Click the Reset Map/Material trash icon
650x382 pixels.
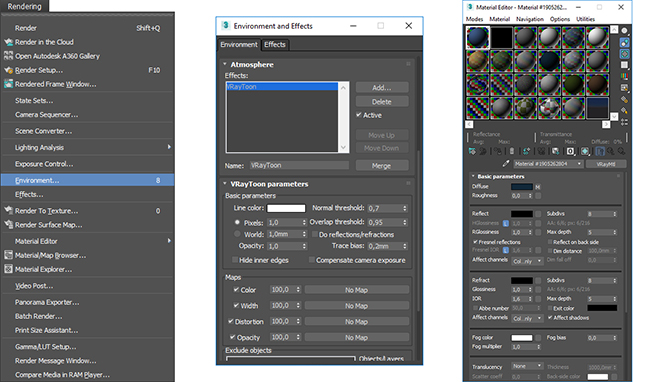point(512,151)
